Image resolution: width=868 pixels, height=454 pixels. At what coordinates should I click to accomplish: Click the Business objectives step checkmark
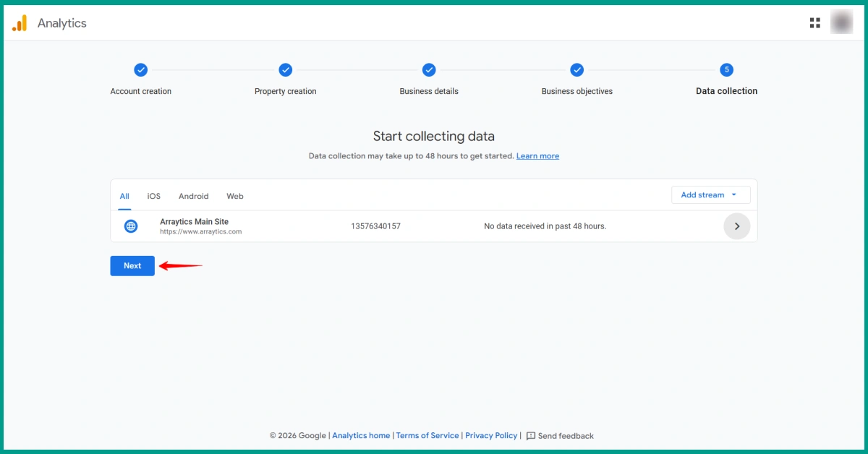point(576,70)
